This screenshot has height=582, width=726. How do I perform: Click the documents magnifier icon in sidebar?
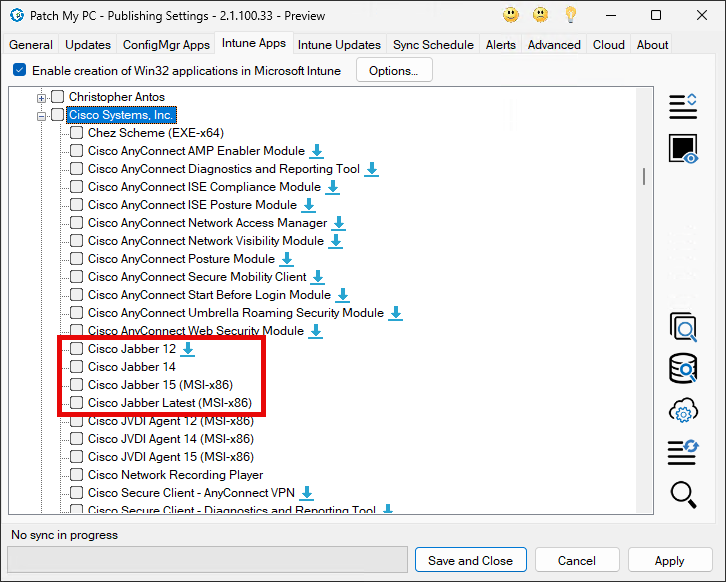(x=683, y=328)
